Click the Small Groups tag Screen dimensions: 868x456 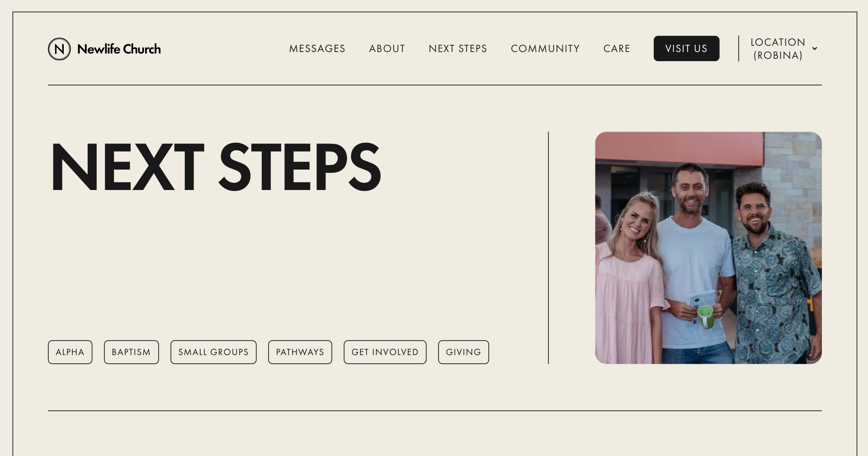coord(213,352)
